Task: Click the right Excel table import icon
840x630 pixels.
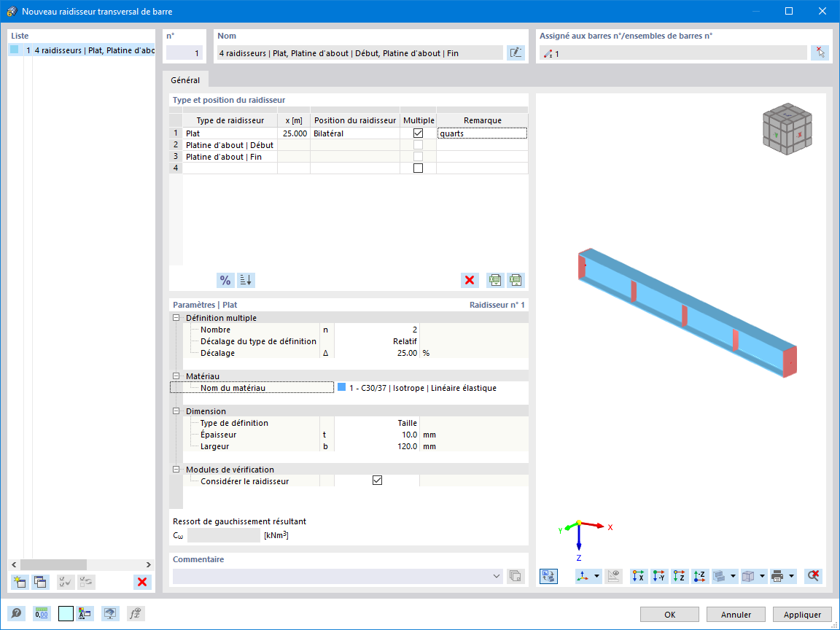Action: pyautogui.click(x=516, y=280)
